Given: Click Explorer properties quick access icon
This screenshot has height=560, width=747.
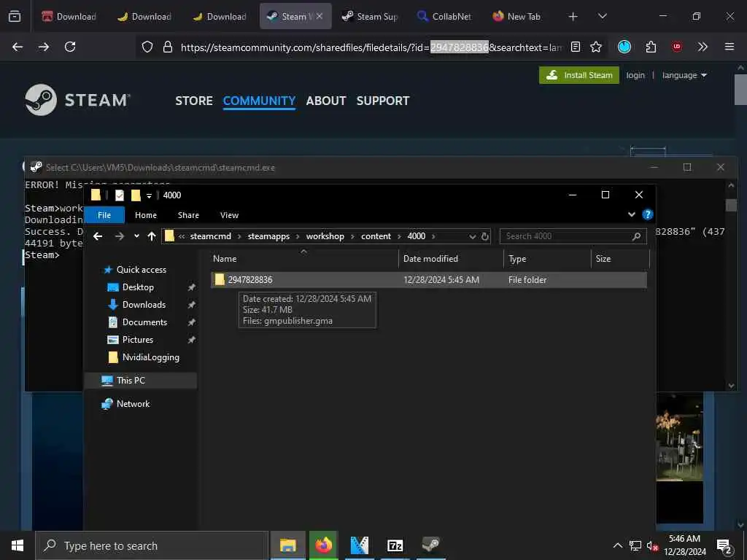Looking at the screenshot, I should pyautogui.click(x=120, y=195).
